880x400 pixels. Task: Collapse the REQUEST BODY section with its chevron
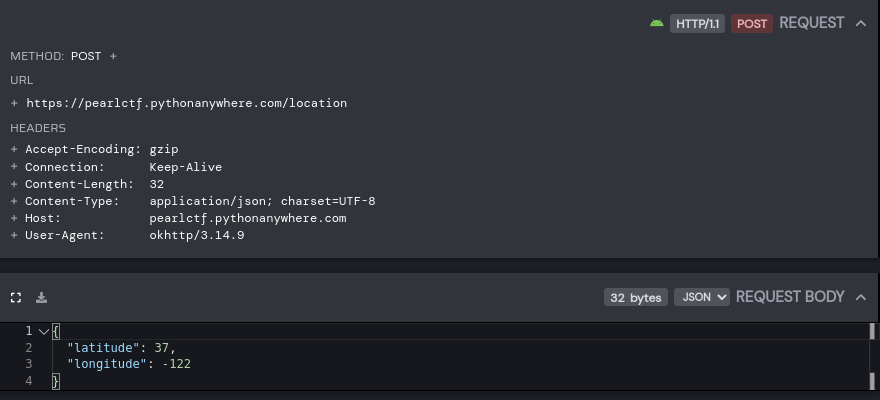(x=861, y=297)
